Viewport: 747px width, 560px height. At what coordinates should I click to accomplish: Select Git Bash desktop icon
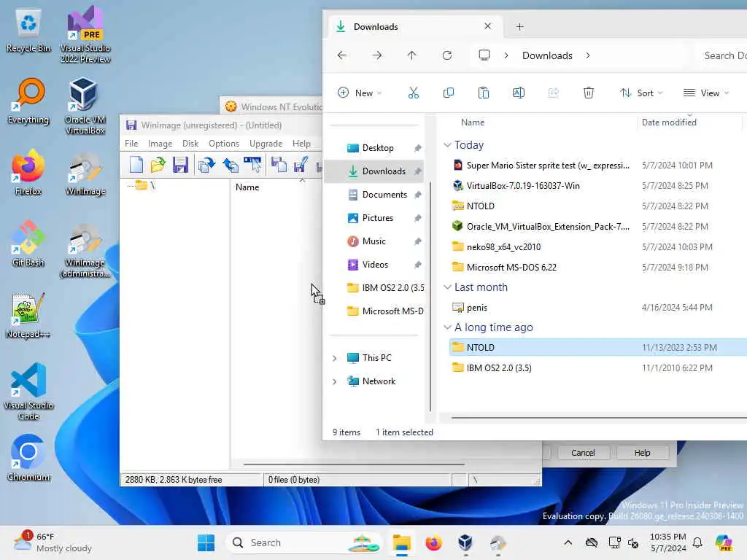(x=28, y=244)
